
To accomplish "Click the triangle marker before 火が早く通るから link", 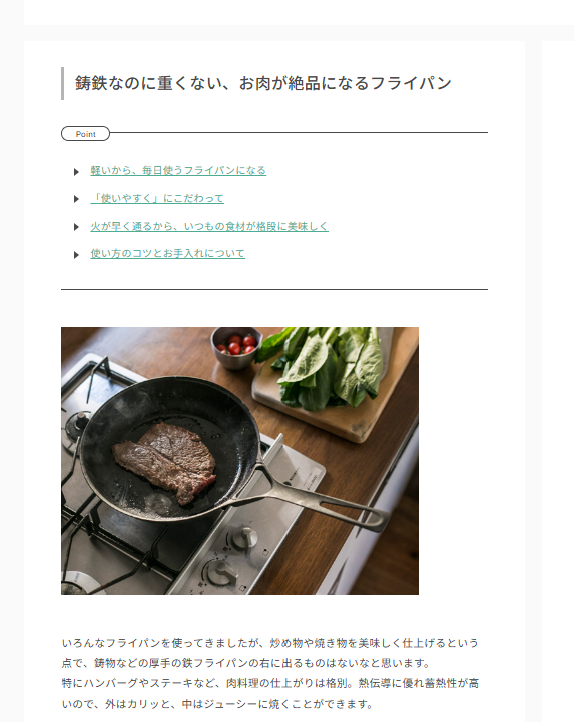I will [76, 227].
